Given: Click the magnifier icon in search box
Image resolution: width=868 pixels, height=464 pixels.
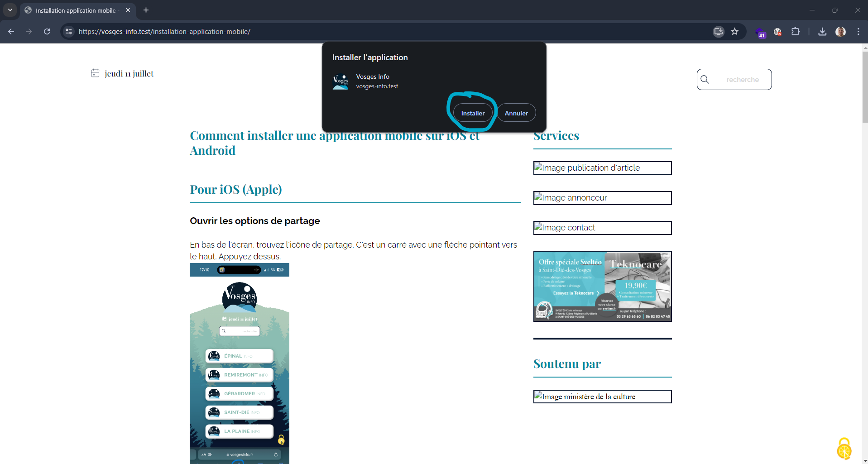Looking at the screenshot, I should tap(705, 80).
